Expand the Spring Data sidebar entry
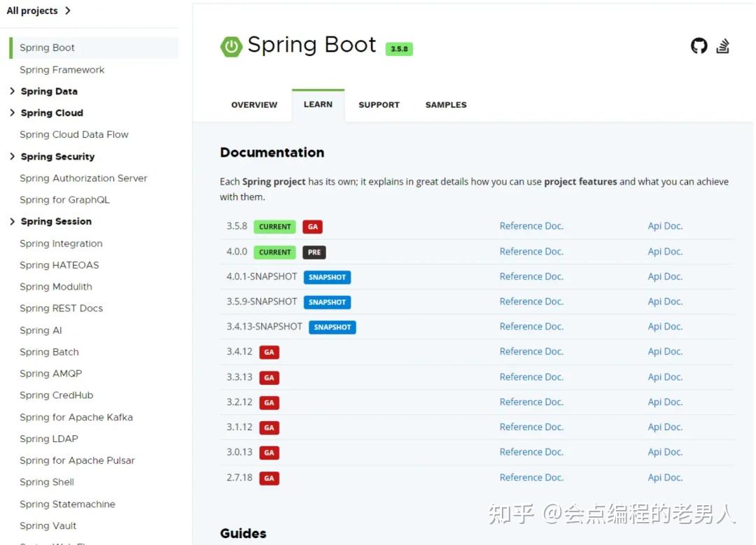 pyautogui.click(x=11, y=91)
